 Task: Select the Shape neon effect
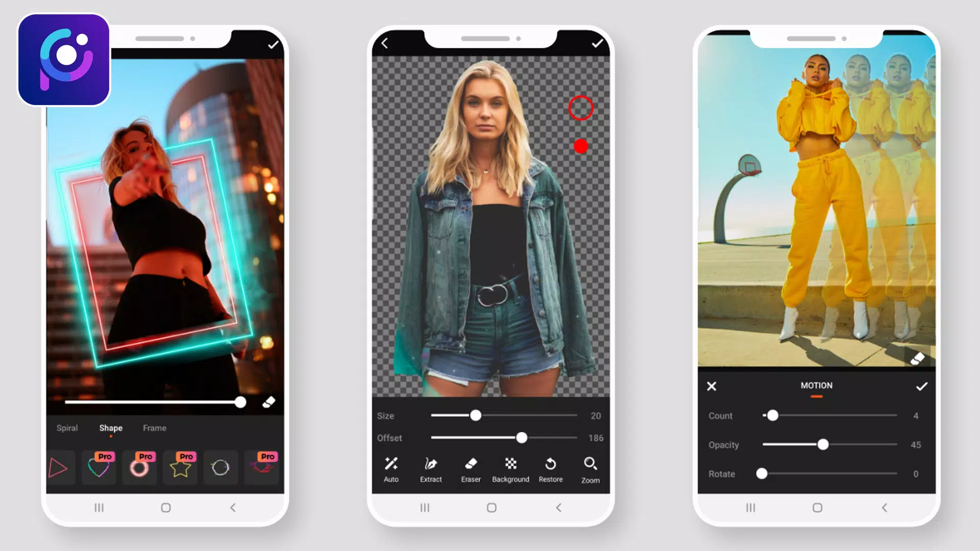(110, 427)
